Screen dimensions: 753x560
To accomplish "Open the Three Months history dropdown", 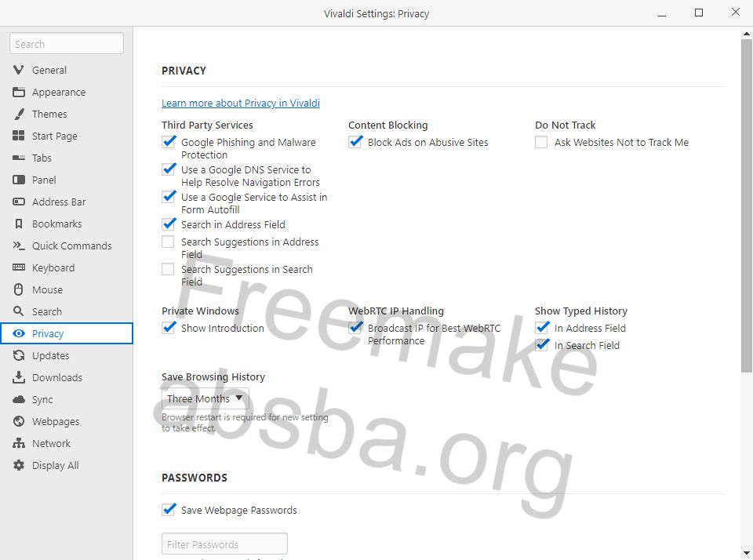I will 205,398.
